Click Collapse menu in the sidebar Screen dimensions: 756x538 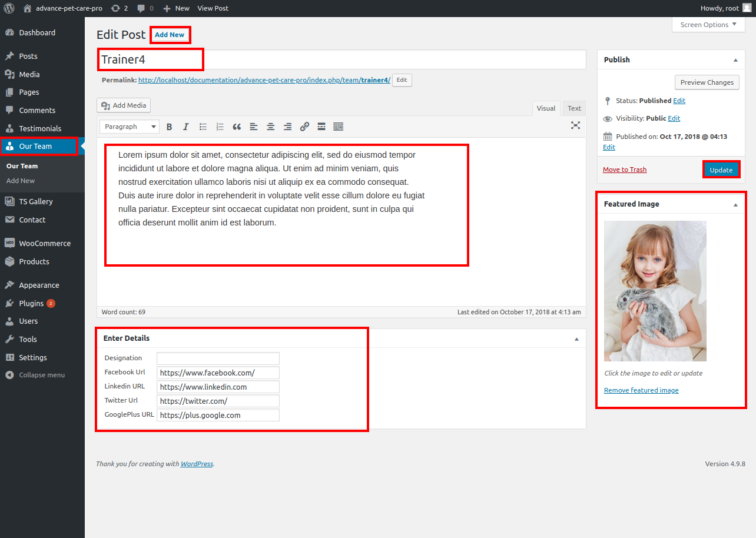(x=42, y=376)
